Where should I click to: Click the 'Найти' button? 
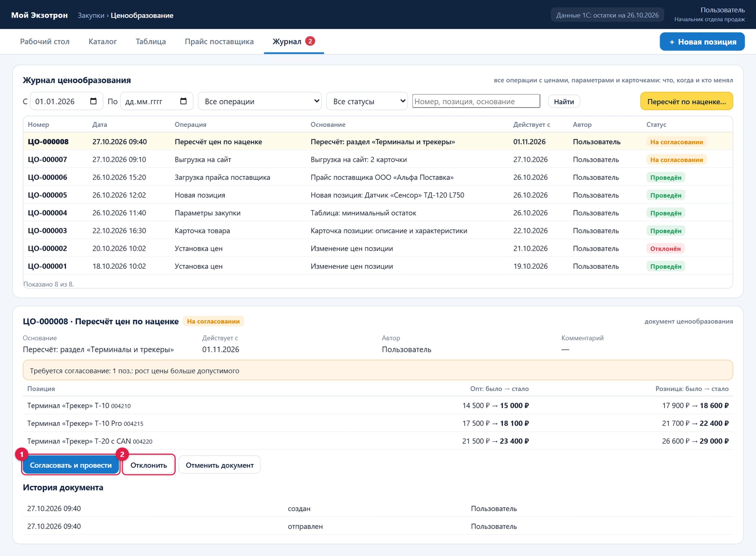[x=564, y=102]
